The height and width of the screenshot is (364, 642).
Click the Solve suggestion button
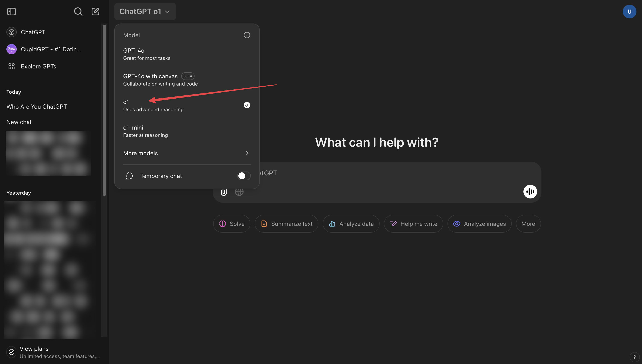point(232,224)
